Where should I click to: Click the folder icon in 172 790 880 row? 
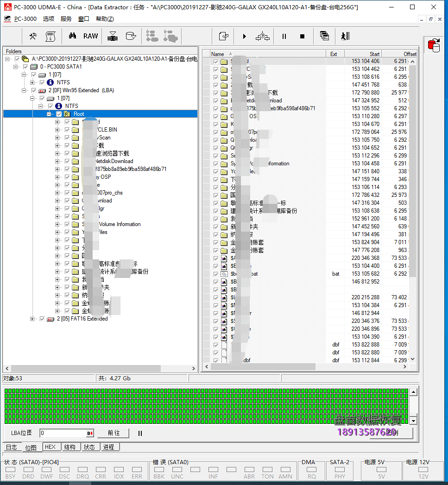[224, 93]
